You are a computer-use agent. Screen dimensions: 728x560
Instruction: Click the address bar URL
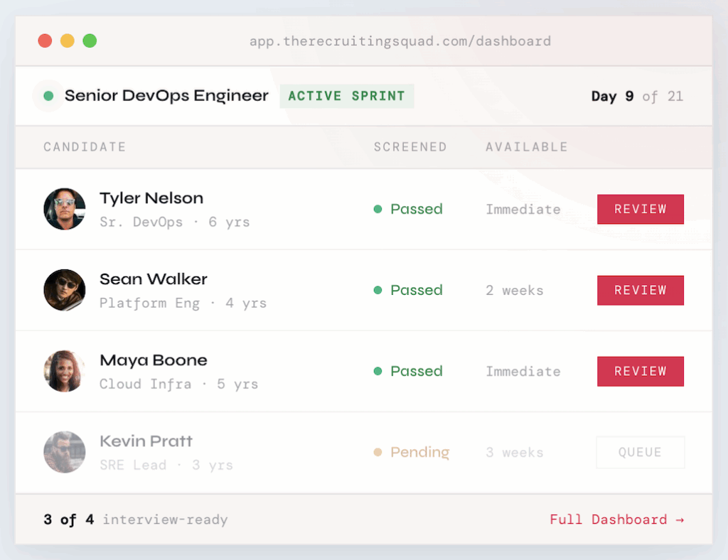point(400,41)
